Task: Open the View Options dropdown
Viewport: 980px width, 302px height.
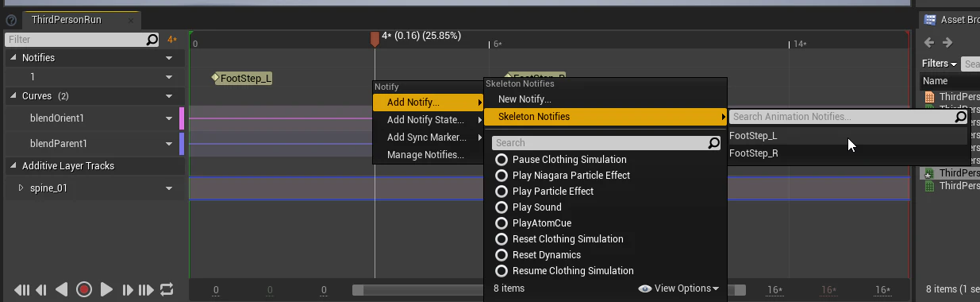Action: coord(679,288)
